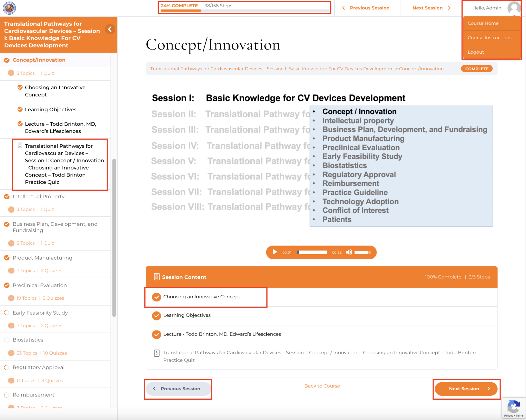Screen dimensions: 526x420
Task: Click chevron arrow on top Previous Session
Action: 343,8
